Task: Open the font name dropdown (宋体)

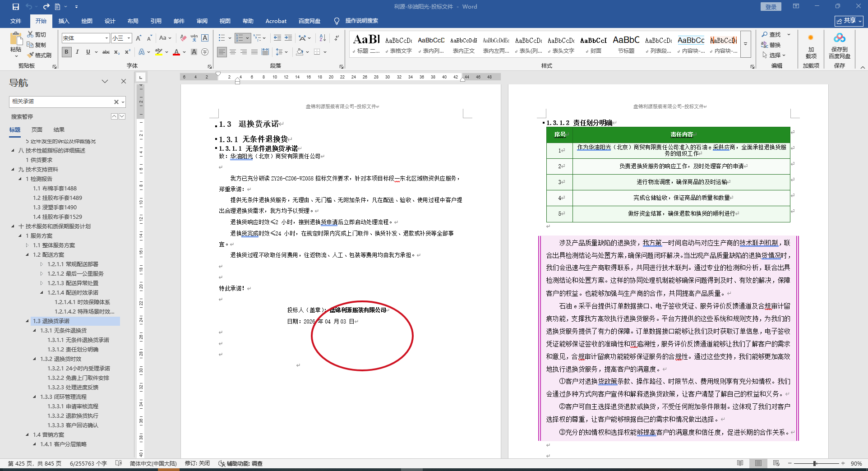Action: tap(106, 38)
